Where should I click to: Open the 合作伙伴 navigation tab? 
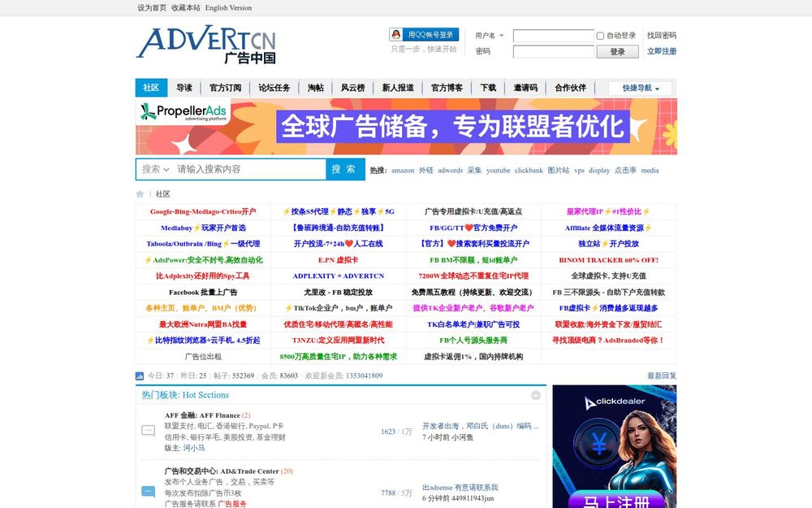click(570, 88)
